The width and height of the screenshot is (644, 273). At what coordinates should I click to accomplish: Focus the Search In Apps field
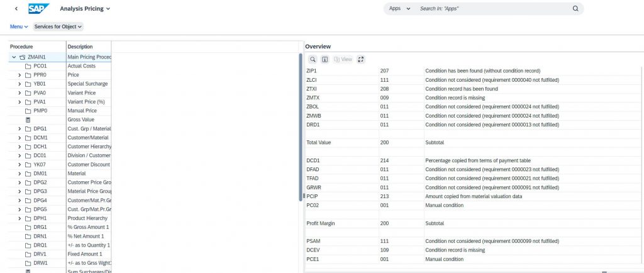click(x=493, y=9)
